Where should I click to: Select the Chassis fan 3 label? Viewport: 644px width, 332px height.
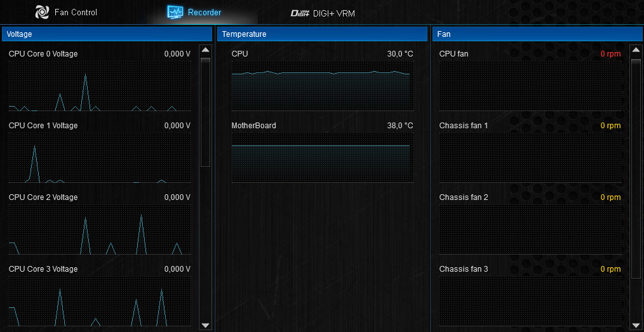click(x=464, y=269)
